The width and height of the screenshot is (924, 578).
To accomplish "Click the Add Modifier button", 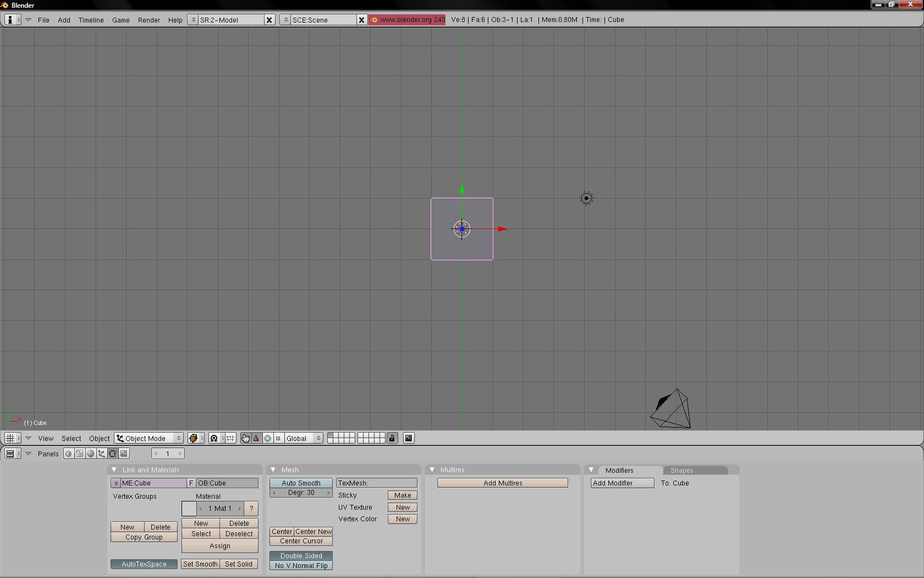I will [x=622, y=483].
